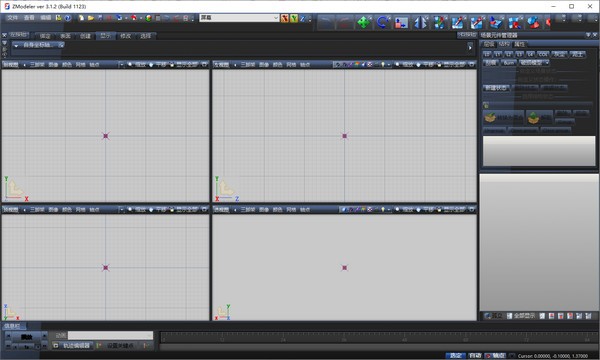
Task: Click the animation name input field
Action: tap(110, 336)
